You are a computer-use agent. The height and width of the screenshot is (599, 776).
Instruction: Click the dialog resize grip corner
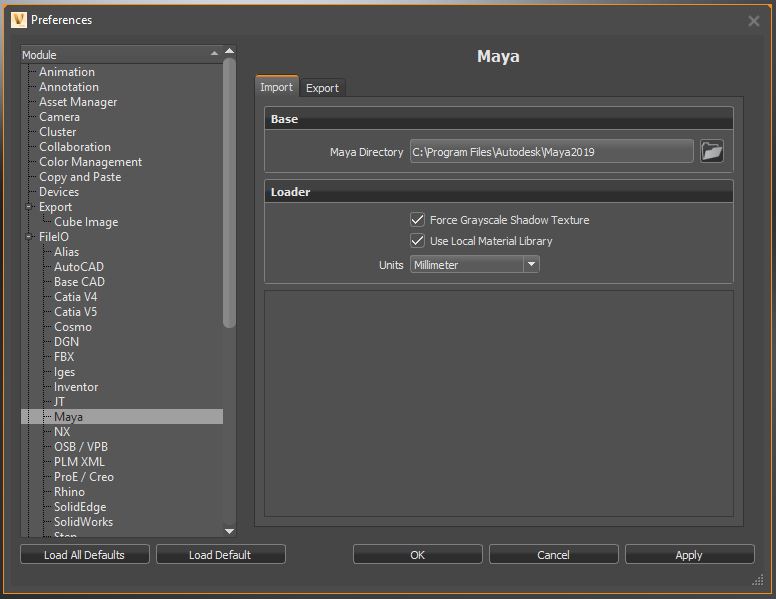758,580
